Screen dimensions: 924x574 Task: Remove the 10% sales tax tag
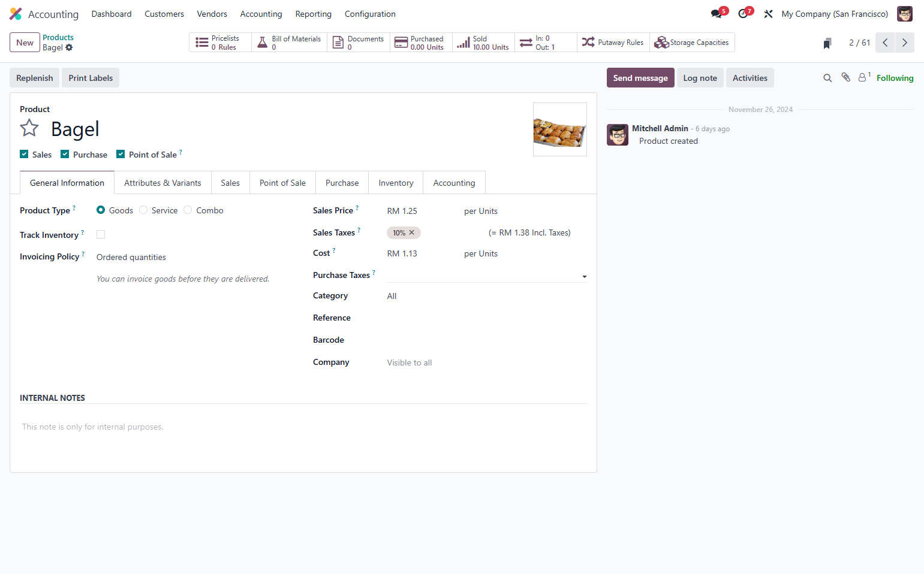click(412, 232)
